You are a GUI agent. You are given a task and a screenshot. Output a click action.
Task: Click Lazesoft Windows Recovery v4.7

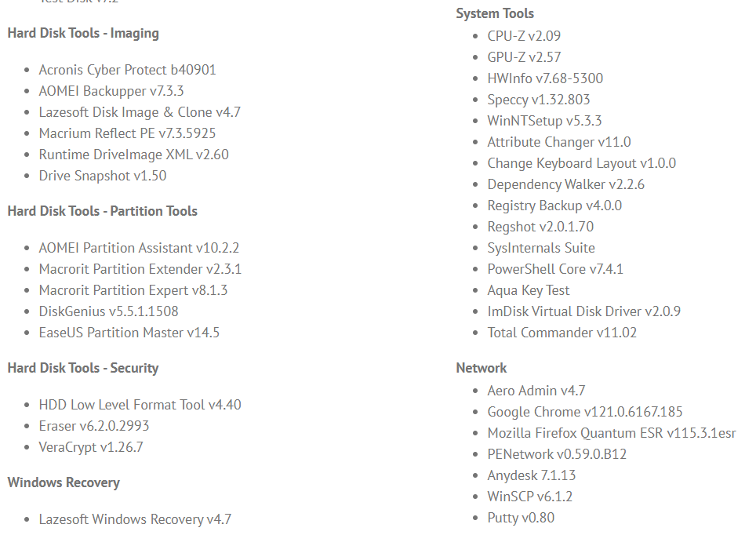pos(135,519)
